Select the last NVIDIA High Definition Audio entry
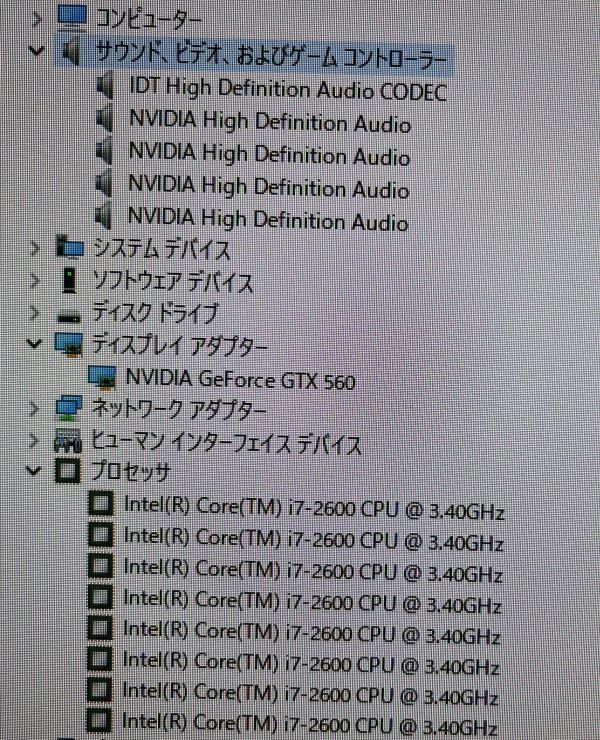 point(268,219)
